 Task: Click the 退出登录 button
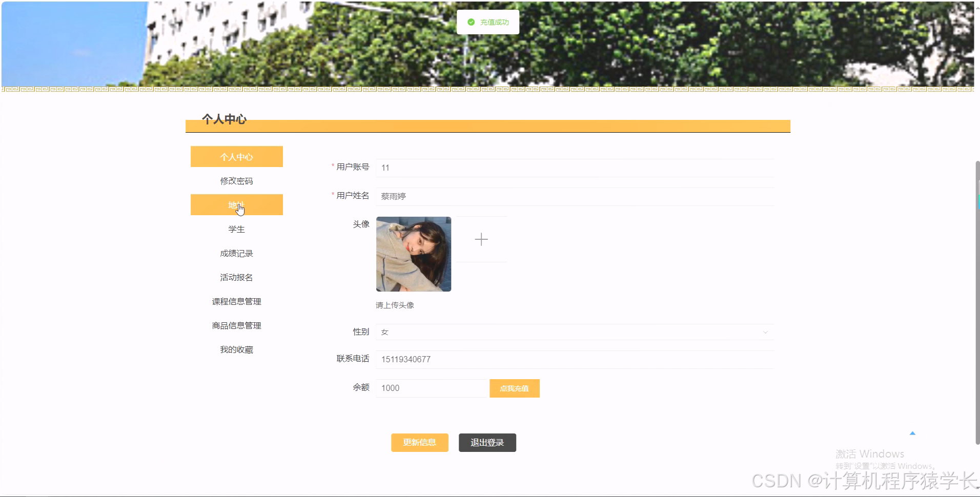point(487,442)
